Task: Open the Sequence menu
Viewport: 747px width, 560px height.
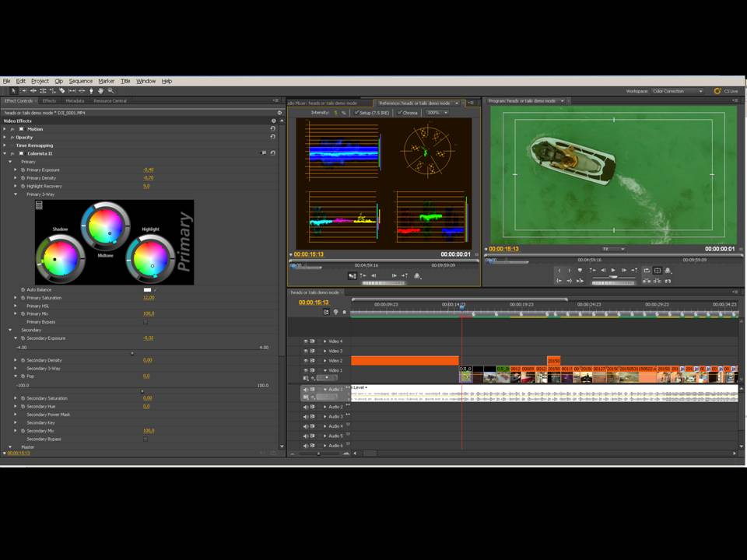Action: [x=80, y=81]
